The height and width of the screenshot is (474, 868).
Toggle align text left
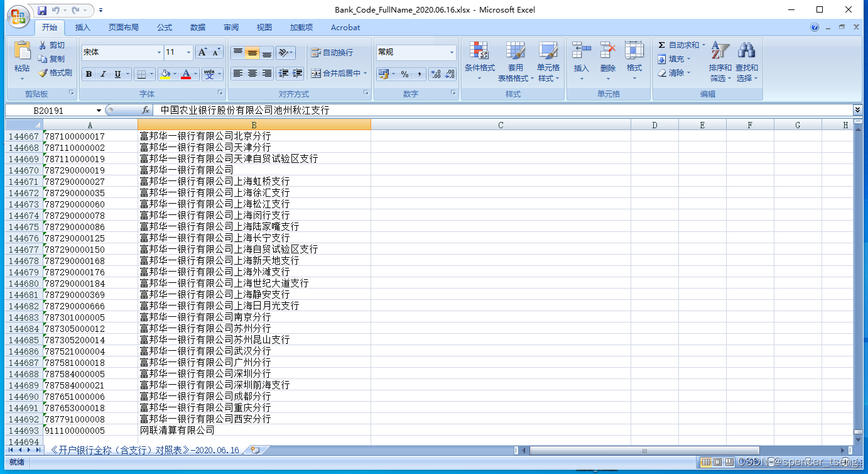[x=237, y=74]
